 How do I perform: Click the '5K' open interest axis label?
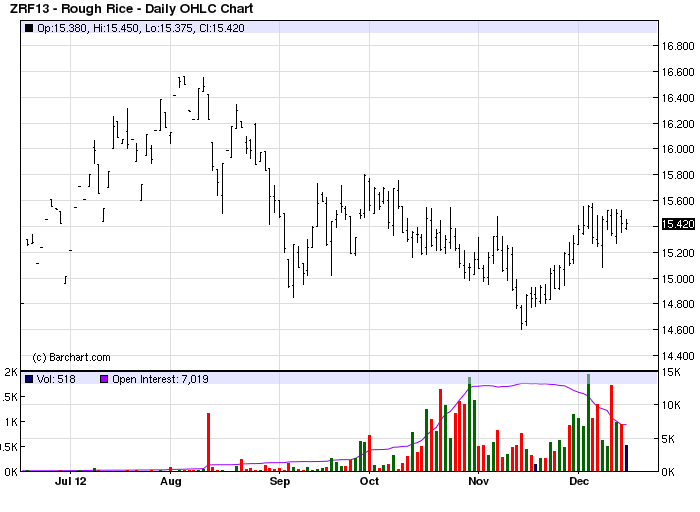(668, 439)
